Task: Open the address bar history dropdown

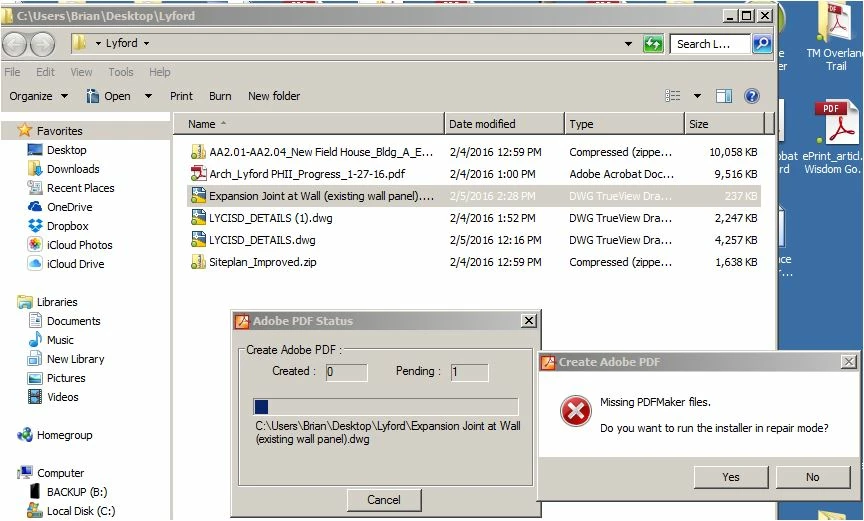Action: [x=628, y=44]
